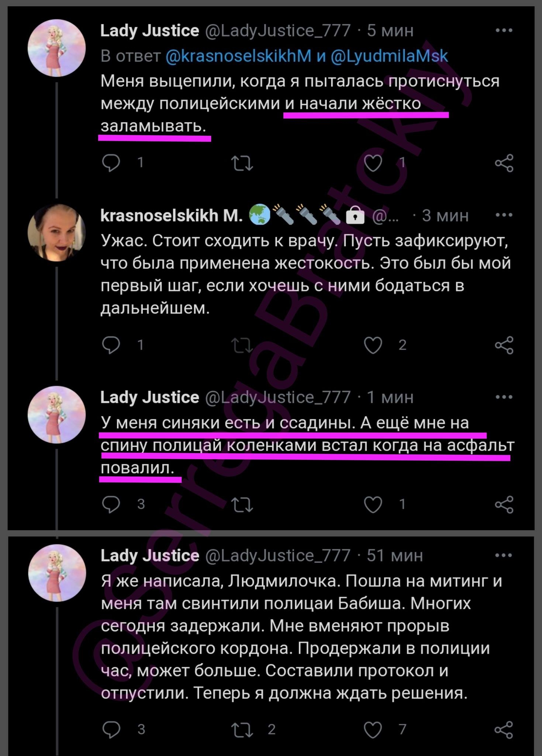Reply to krasnoselskikh M.'s tweet
Image resolution: width=542 pixels, height=756 pixels.
point(111,345)
